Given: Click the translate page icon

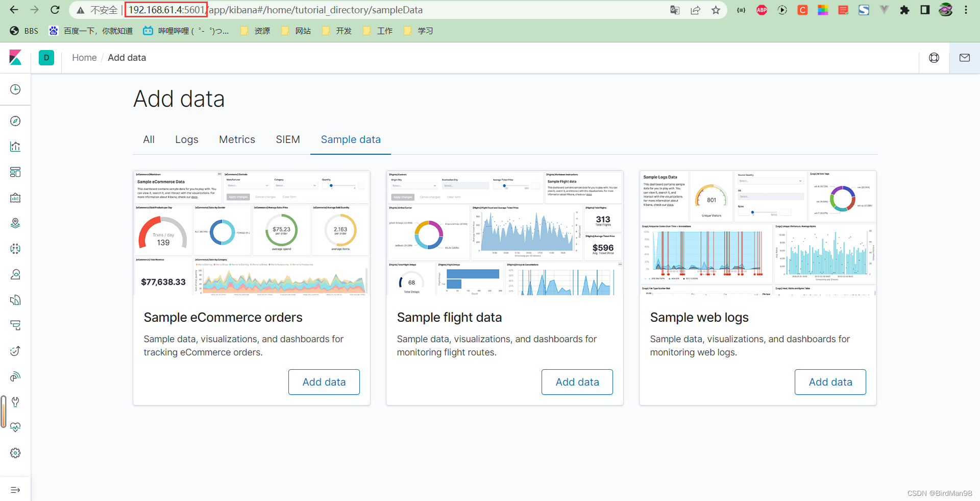Looking at the screenshot, I should 675,10.
